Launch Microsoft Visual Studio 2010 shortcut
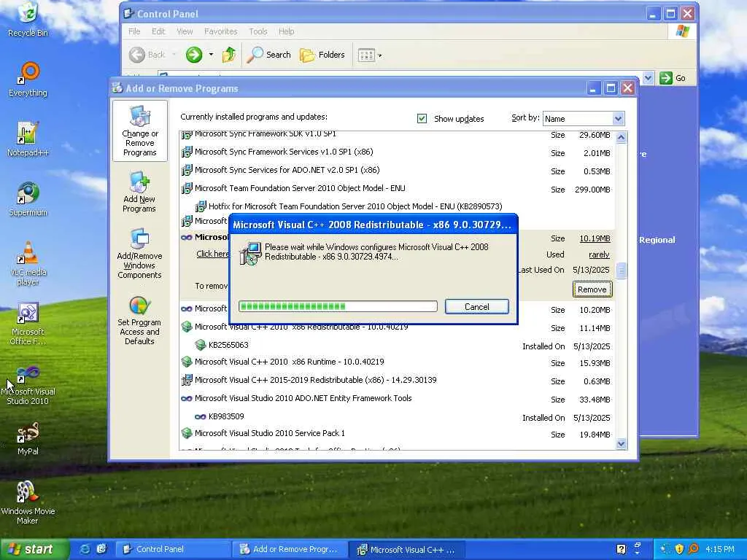 [x=28, y=386]
